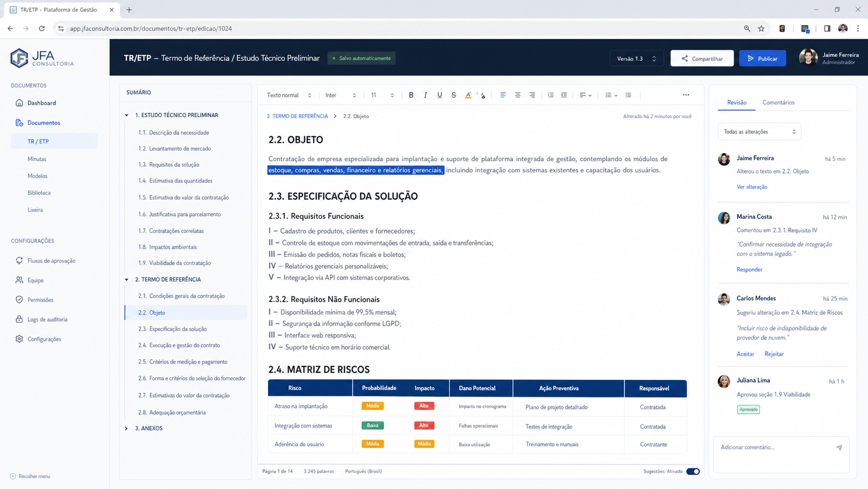Viewport: 868px width, 489px height.
Task: Insert bulleted list
Action: click(629, 95)
